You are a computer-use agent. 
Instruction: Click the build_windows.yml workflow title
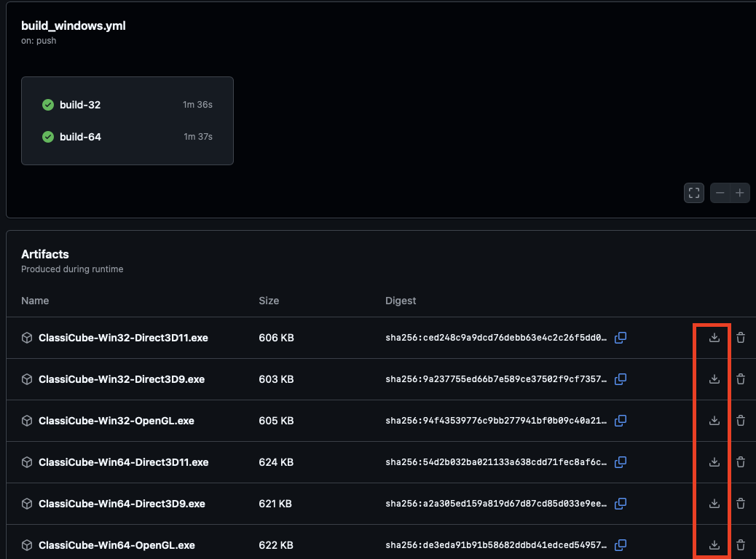(74, 26)
